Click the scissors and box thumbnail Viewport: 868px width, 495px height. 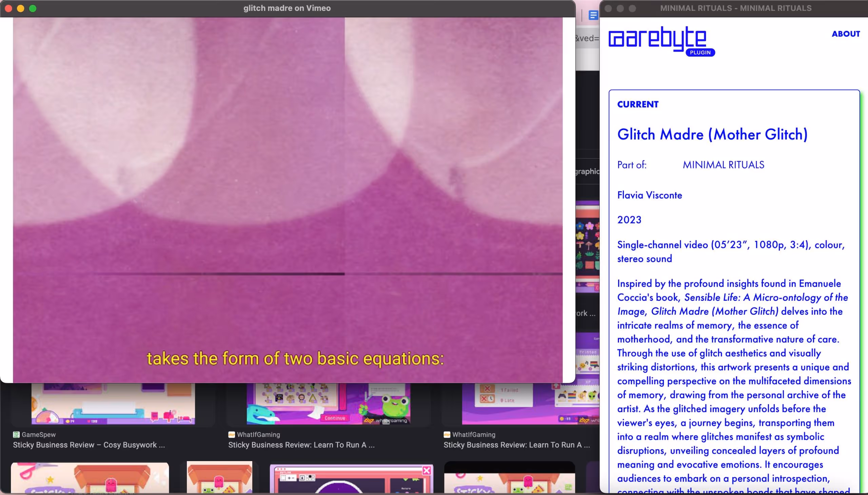tap(90, 477)
